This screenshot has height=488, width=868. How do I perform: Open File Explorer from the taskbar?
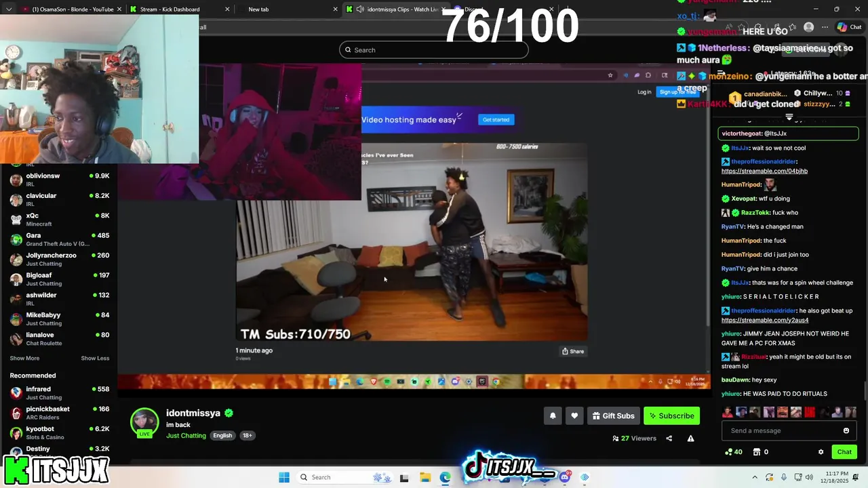pos(425,477)
